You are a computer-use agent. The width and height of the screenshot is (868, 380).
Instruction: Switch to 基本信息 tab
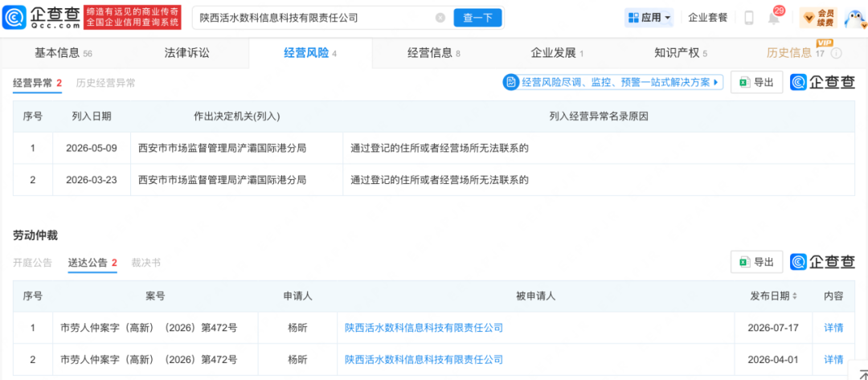click(63, 53)
